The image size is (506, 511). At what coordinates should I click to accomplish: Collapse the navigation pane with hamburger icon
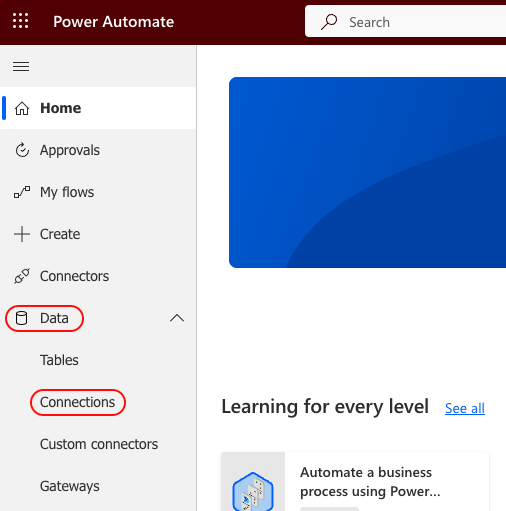pyautogui.click(x=21, y=66)
